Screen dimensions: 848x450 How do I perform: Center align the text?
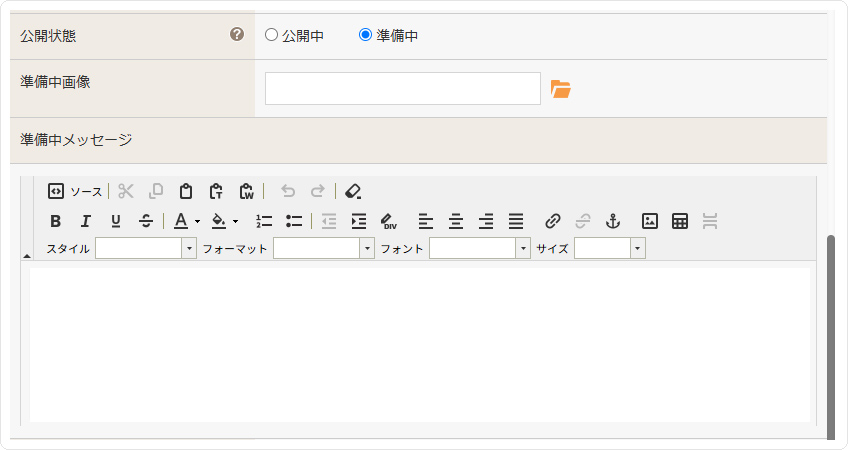pyautogui.click(x=456, y=221)
